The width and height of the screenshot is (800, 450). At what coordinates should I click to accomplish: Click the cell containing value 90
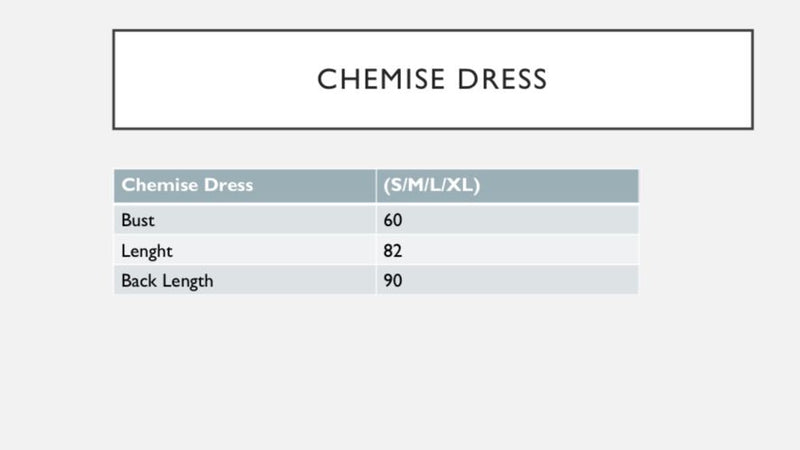507,280
